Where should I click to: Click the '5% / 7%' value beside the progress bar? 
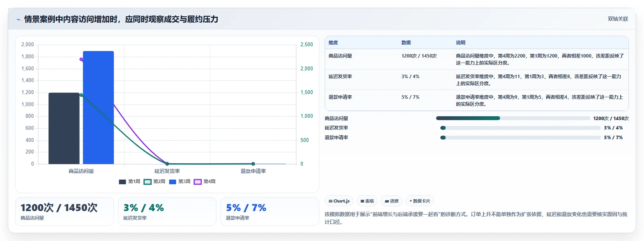(x=613, y=138)
